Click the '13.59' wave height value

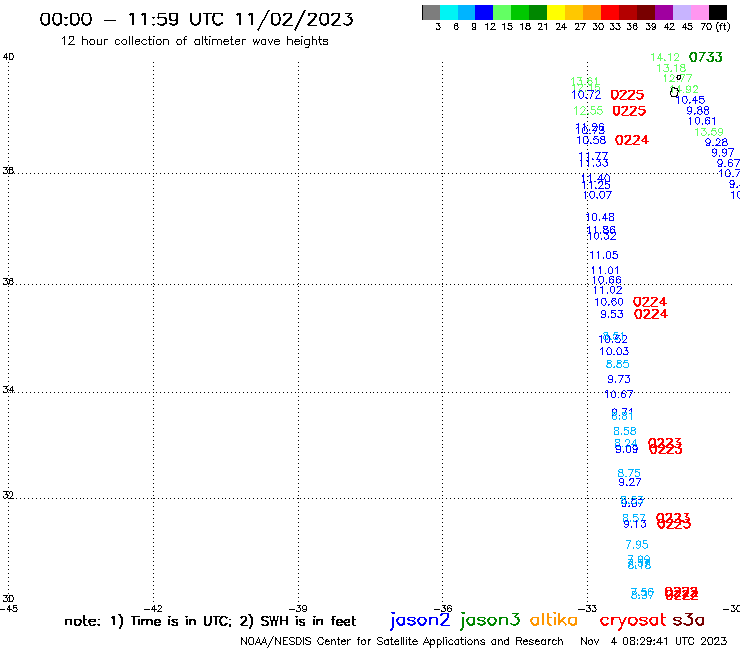[x=709, y=132]
